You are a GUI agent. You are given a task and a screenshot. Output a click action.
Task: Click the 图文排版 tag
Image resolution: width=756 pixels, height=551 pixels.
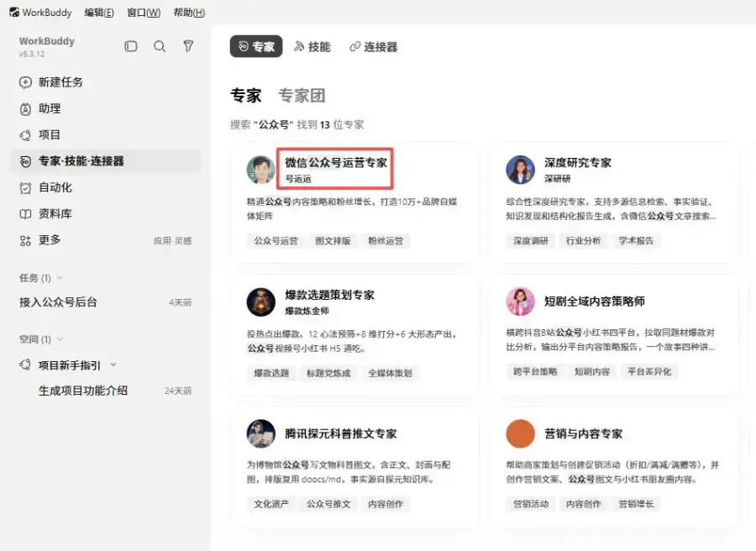tap(333, 240)
